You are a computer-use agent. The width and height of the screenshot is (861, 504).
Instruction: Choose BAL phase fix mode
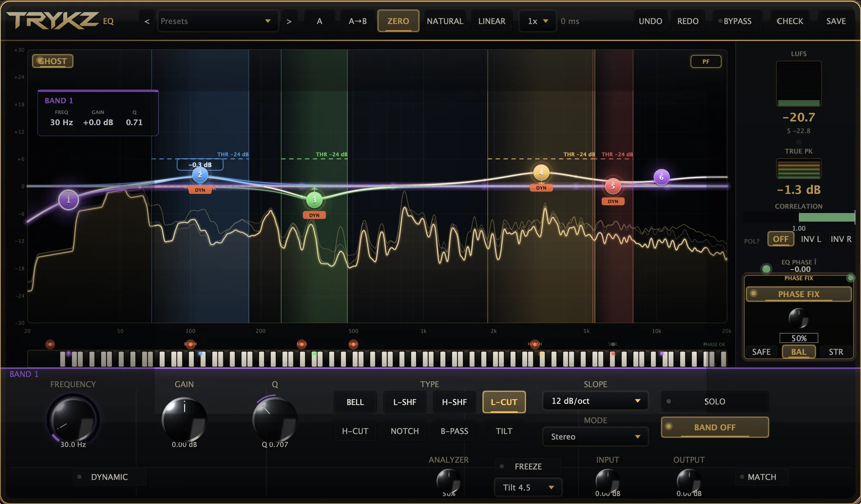pyautogui.click(x=799, y=352)
